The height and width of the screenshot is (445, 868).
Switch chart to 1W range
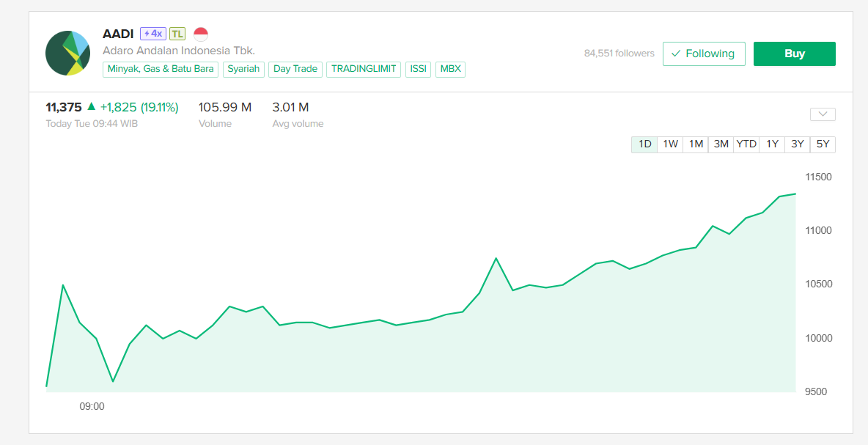pyautogui.click(x=670, y=144)
